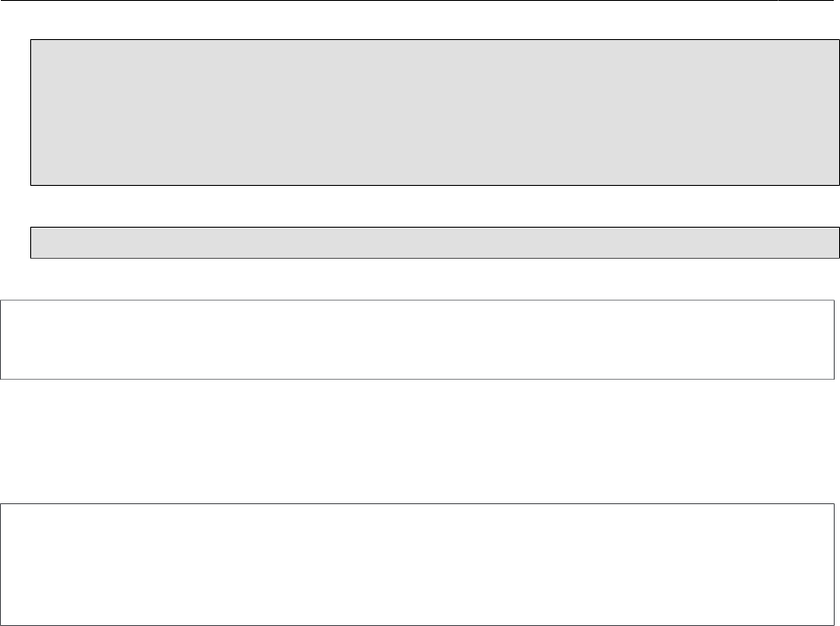The height and width of the screenshot is (626, 840).
Task: Click the left end of thin gray bar
Action: pyautogui.click(x=32, y=243)
